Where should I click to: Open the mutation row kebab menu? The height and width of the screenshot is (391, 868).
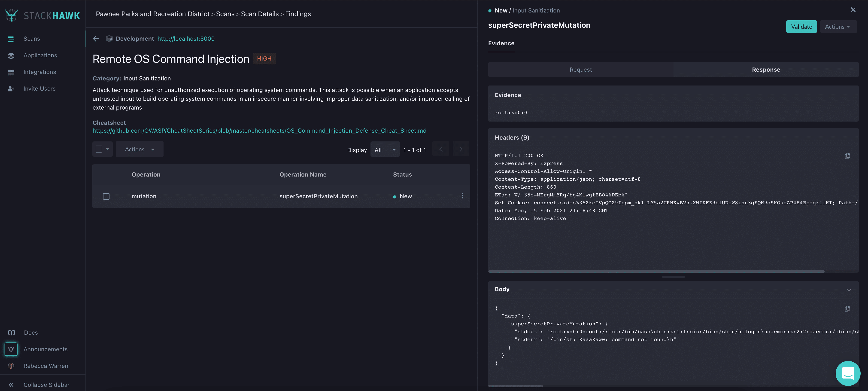click(463, 196)
